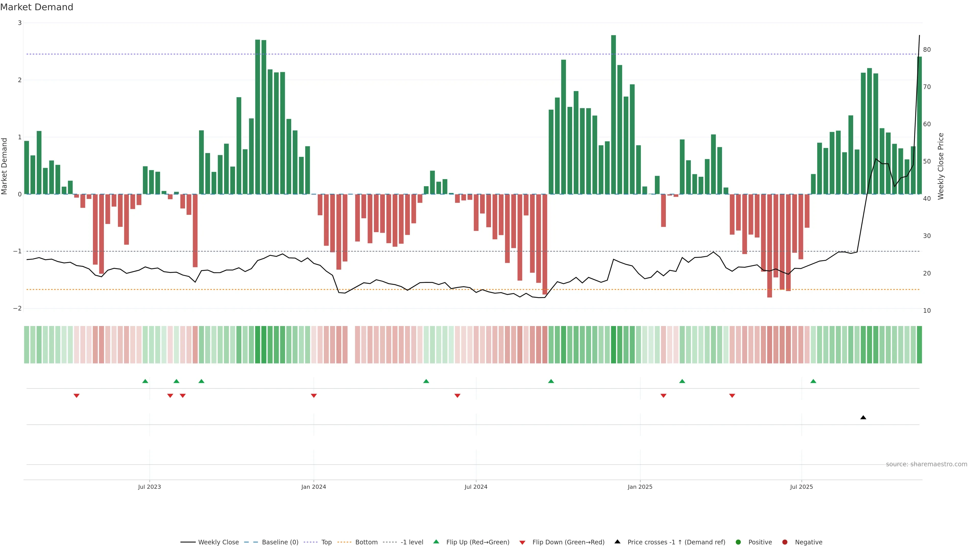Select the lone black triangle price-cross marker
Image resolution: width=980 pixels, height=551 pixels.
pyautogui.click(x=863, y=418)
